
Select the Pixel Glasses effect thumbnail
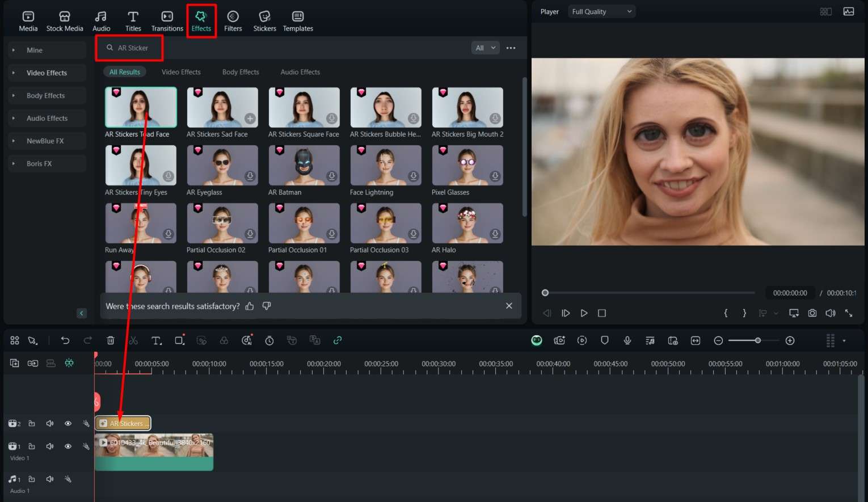467,165
